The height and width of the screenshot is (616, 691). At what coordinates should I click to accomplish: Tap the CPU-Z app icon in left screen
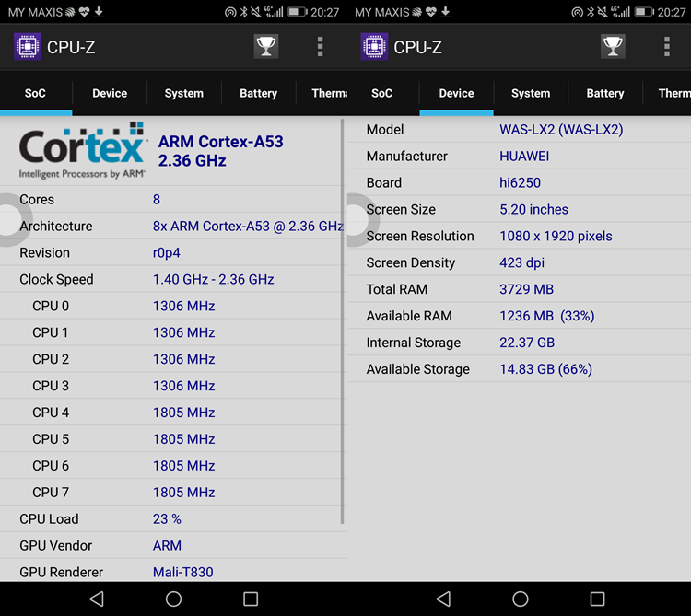[x=28, y=46]
